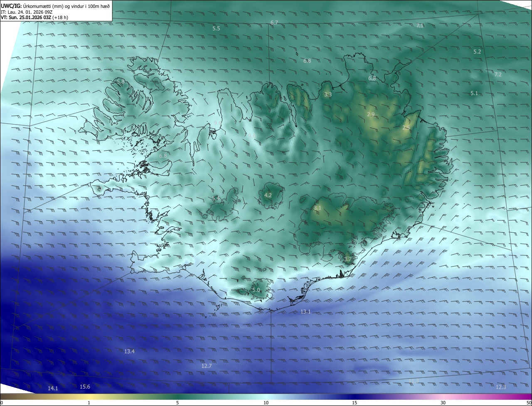532x406 pixels.
Task: Select the 12.3 value label
Action: coord(501,387)
